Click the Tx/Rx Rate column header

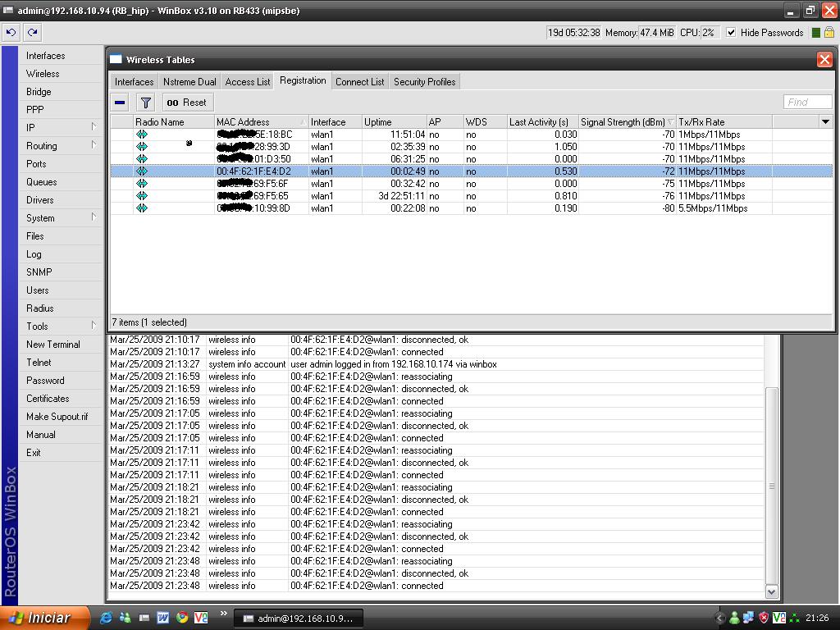click(x=724, y=122)
